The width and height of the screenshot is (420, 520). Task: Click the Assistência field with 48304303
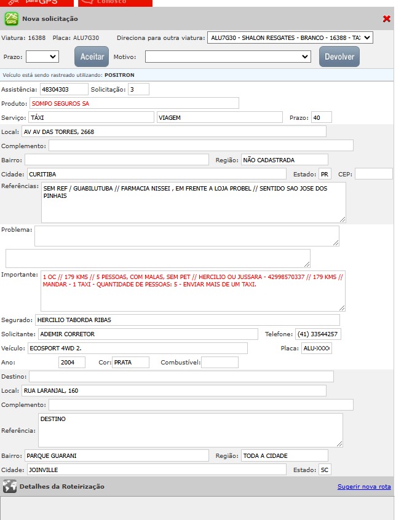(x=64, y=89)
